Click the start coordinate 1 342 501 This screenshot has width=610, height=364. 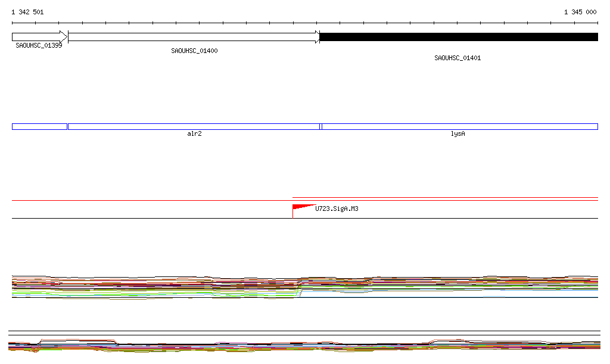point(27,12)
